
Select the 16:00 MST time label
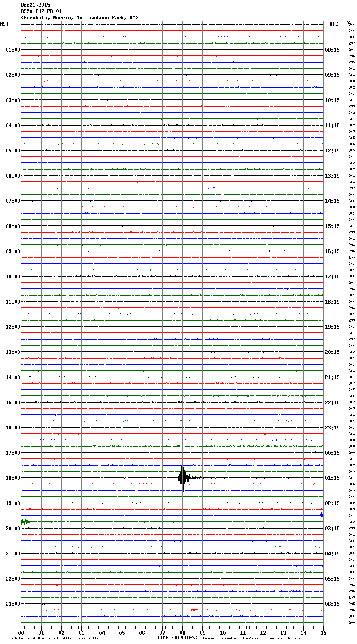pyautogui.click(x=13, y=428)
